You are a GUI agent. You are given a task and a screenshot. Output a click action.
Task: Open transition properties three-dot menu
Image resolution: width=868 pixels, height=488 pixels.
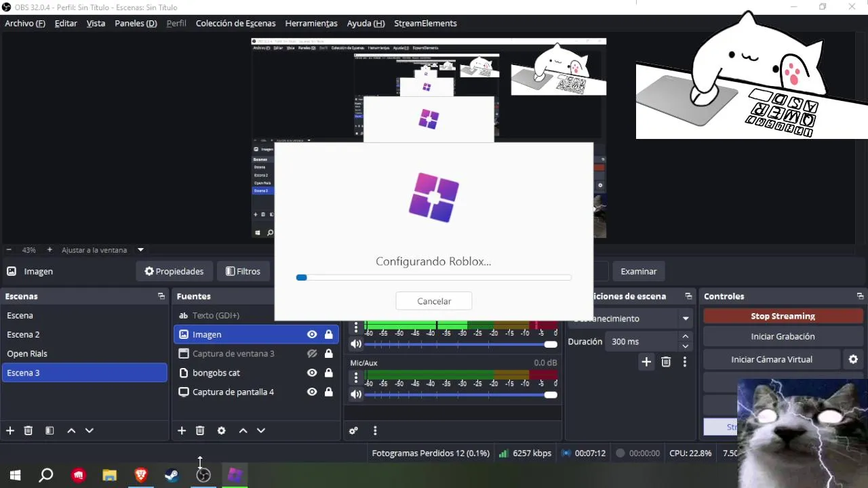[x=685, y=362]
